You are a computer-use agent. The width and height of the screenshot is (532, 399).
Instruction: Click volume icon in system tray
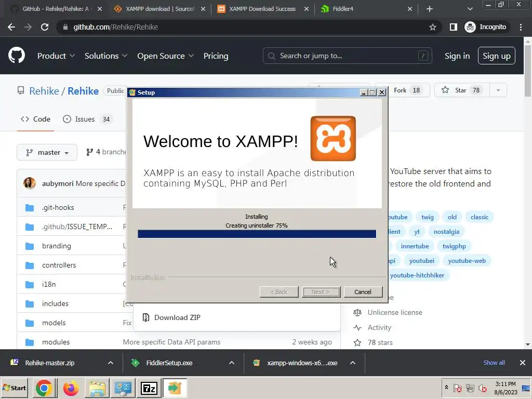483,388
